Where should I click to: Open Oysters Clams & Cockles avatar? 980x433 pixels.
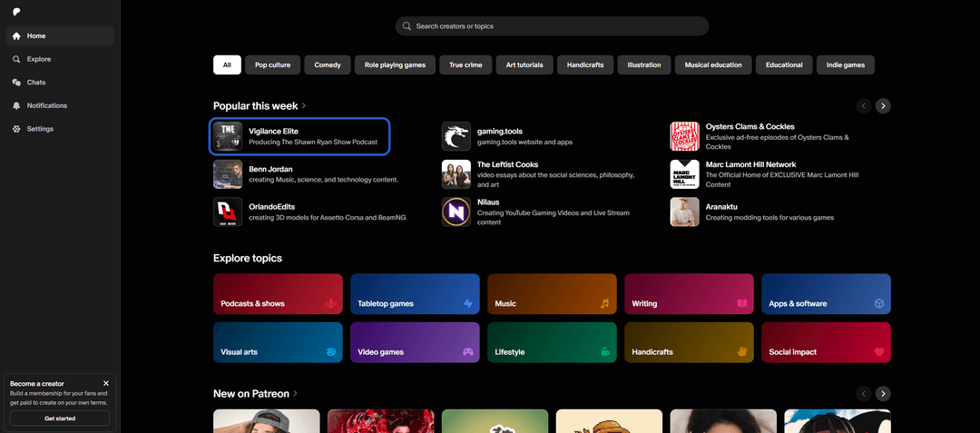point(684,136)
